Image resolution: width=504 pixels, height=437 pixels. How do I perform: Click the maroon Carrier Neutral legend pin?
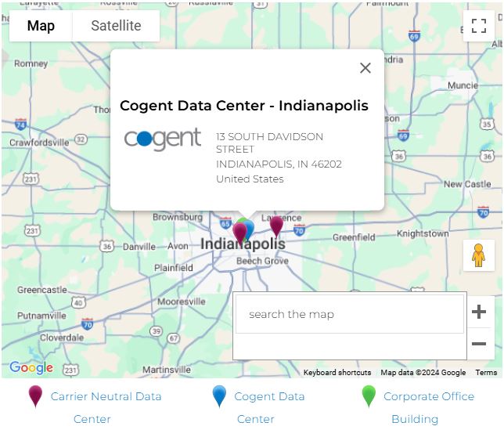click(x=35, y=396)
